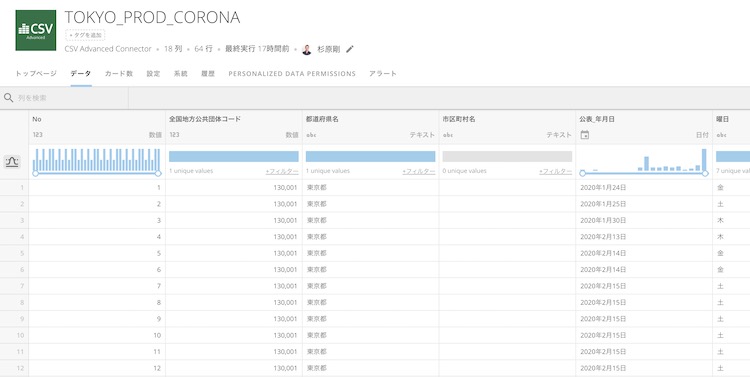Toggle the column statistics histogram icon
The height and width of the screenshot is (377, 750).
click(12, 162)
